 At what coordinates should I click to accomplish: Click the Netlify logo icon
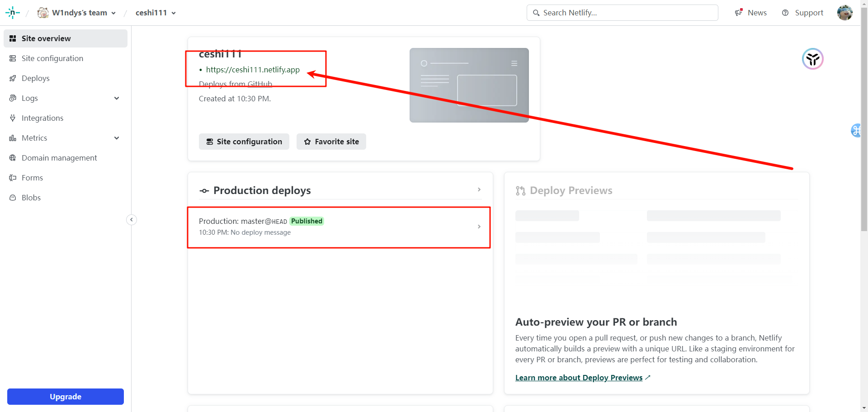point(12,13)
